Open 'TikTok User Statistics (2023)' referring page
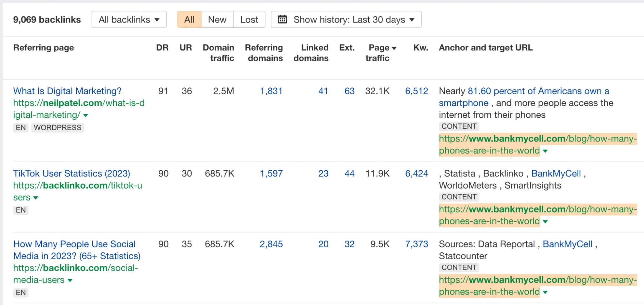This screenshot has height=305, width=644. coord(72,173)
